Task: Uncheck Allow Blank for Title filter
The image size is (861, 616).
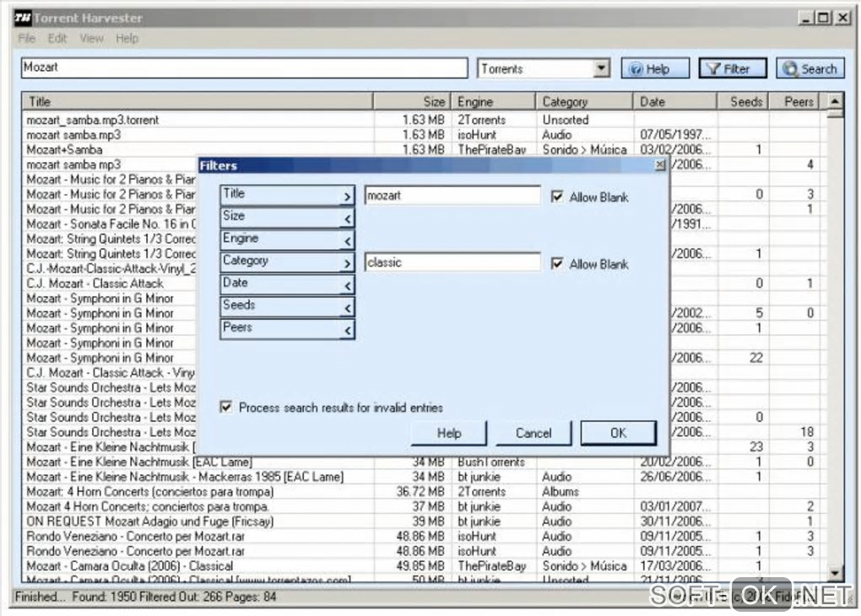Action: click(557, 197)
